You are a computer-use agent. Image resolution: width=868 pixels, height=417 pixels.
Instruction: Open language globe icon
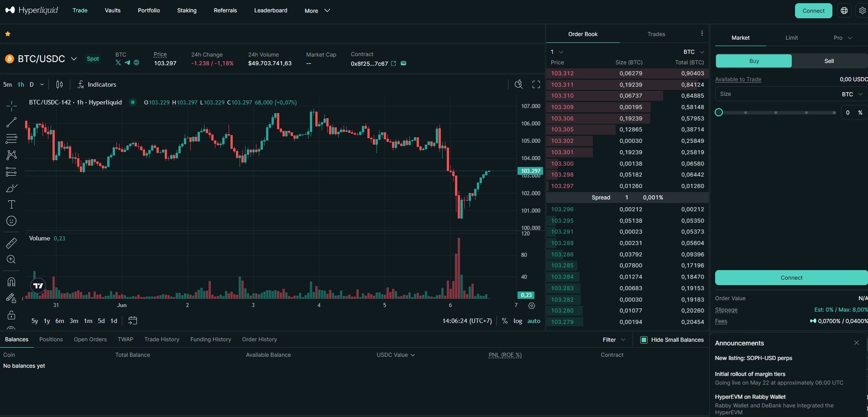click(x=844, y=10)
